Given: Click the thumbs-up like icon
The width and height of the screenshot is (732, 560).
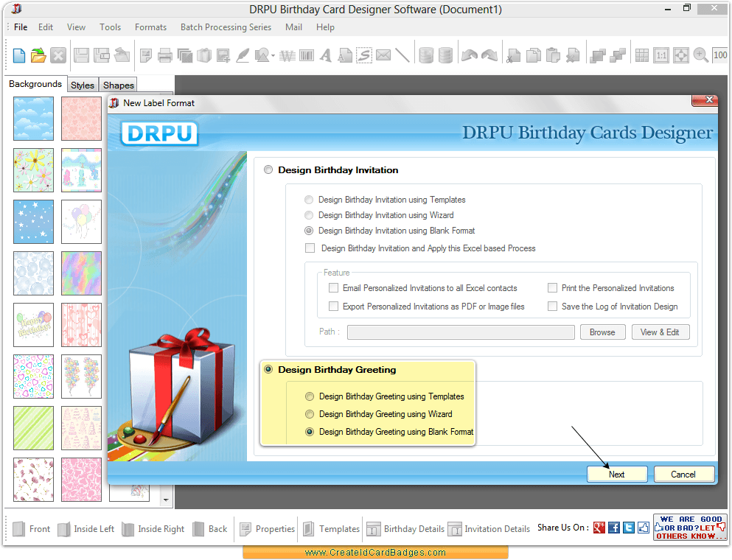Looking at the screenshot, I should pos(644,528).
